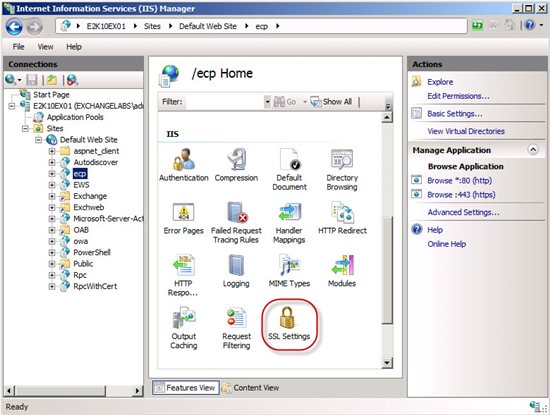The height and width of the screenshot is (415, 550).
Task: Click the Save connections toolbar icon
Action: pyautogui.click(x=32, y=80)
